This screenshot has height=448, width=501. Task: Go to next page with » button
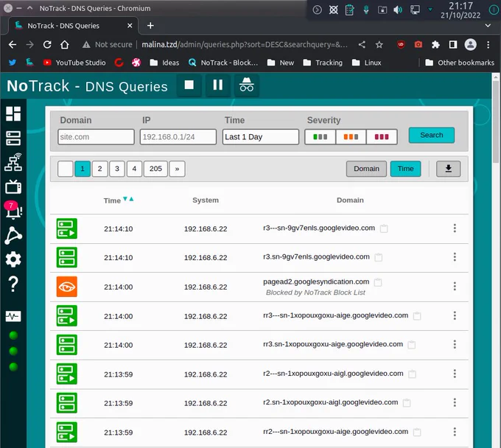pos(177,169)
